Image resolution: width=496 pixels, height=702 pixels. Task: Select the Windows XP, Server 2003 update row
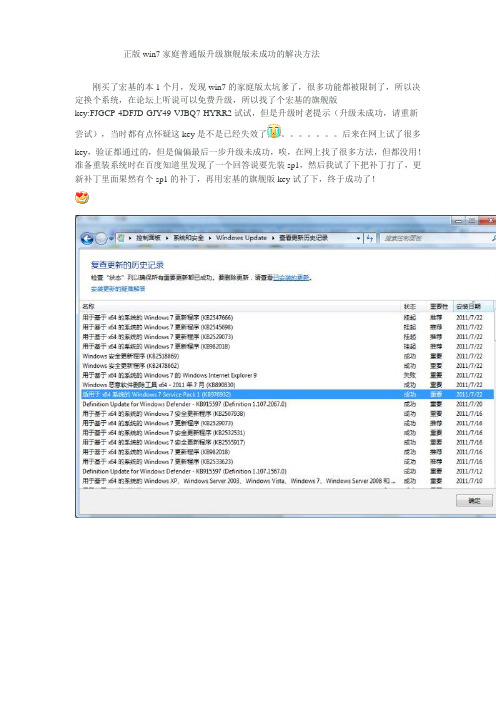pos(287,481)
